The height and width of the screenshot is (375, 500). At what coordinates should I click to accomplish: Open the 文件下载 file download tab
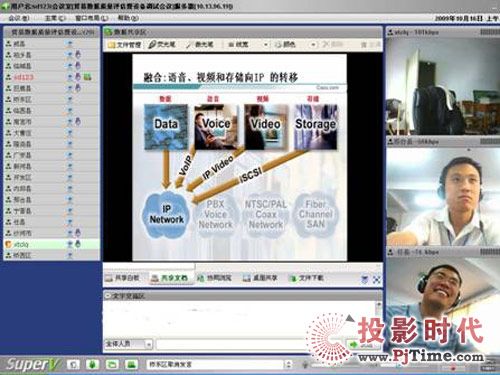click(x=307, y=278)
